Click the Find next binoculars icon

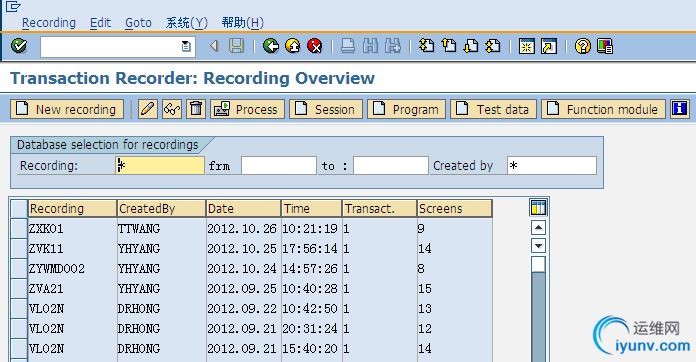pyautogui.click(x=393, y=46)
